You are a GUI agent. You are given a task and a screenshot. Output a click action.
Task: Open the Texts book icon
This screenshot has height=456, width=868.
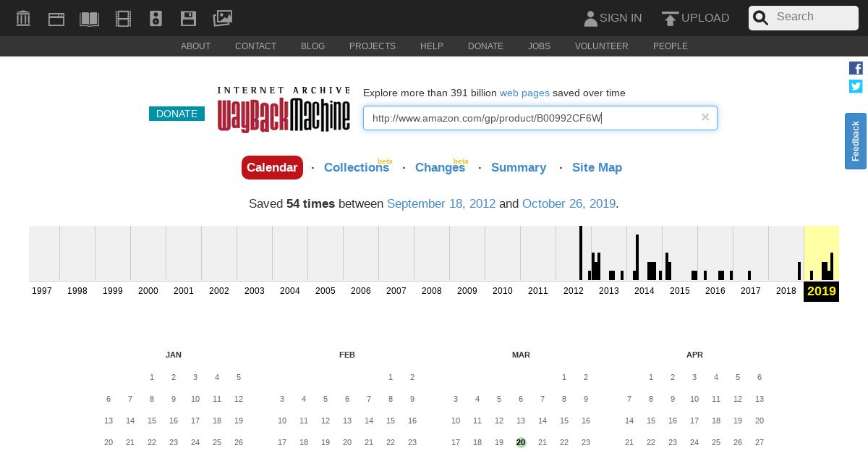coord(90,18)
